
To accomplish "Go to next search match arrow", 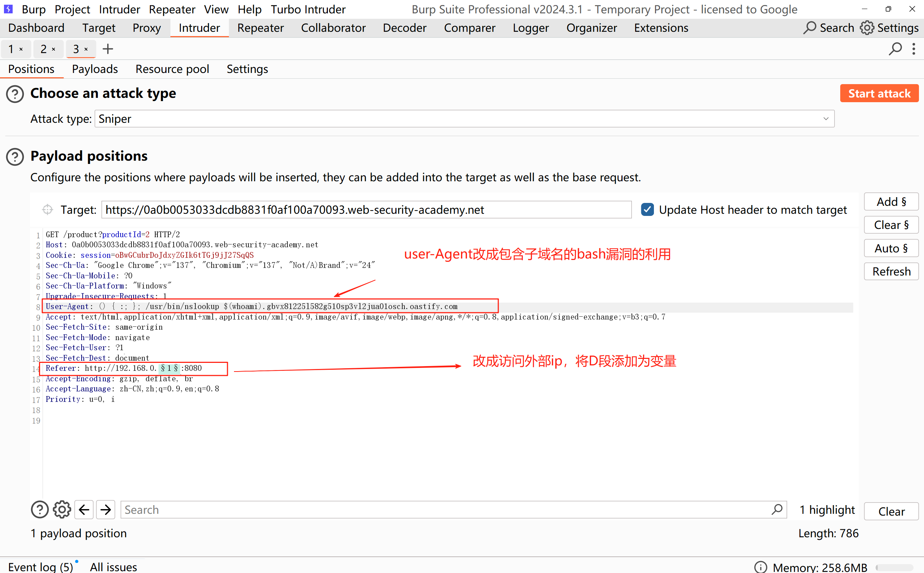I will click(x=106, y=510).
